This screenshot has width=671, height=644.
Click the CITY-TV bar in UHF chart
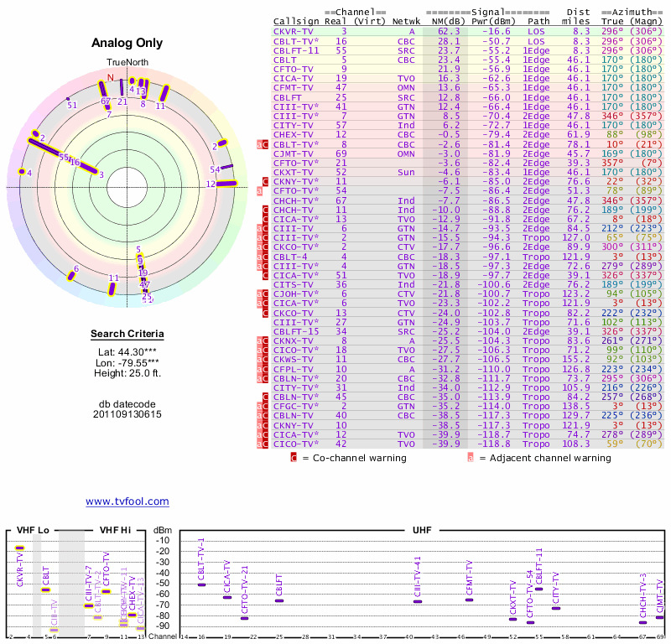pos(556,608)
